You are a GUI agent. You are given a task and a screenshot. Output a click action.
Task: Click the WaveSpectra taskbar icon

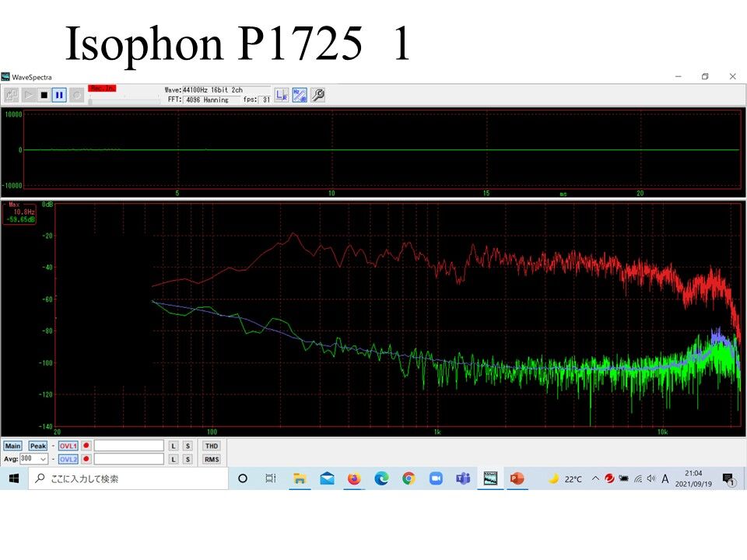pos(490,478)
